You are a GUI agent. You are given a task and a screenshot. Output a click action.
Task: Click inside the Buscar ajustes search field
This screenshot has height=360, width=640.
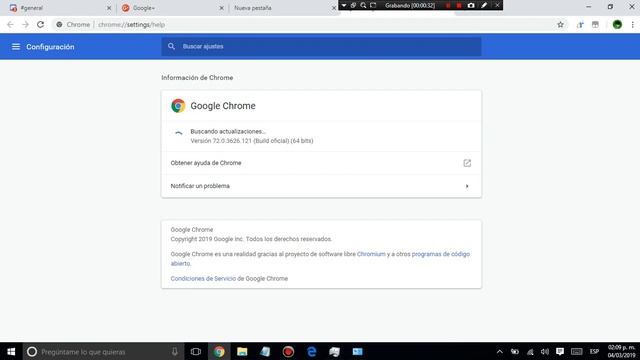(x=321, y=47)
